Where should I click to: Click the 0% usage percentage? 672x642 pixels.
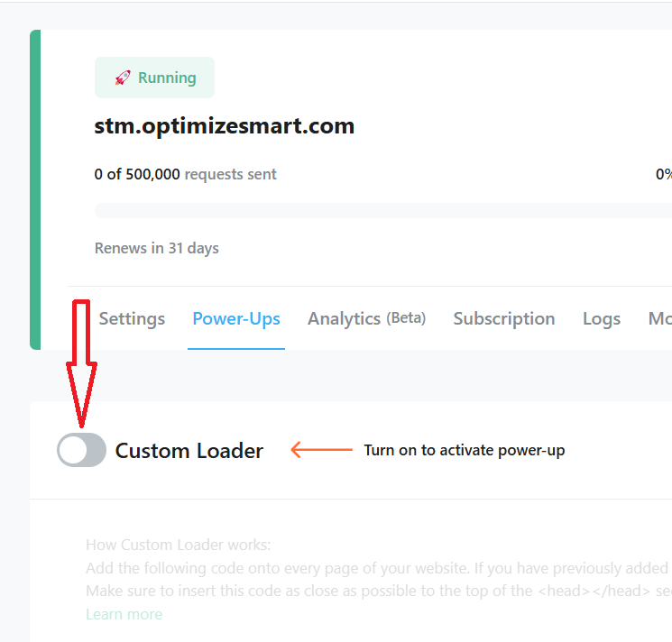click(663, 174)
